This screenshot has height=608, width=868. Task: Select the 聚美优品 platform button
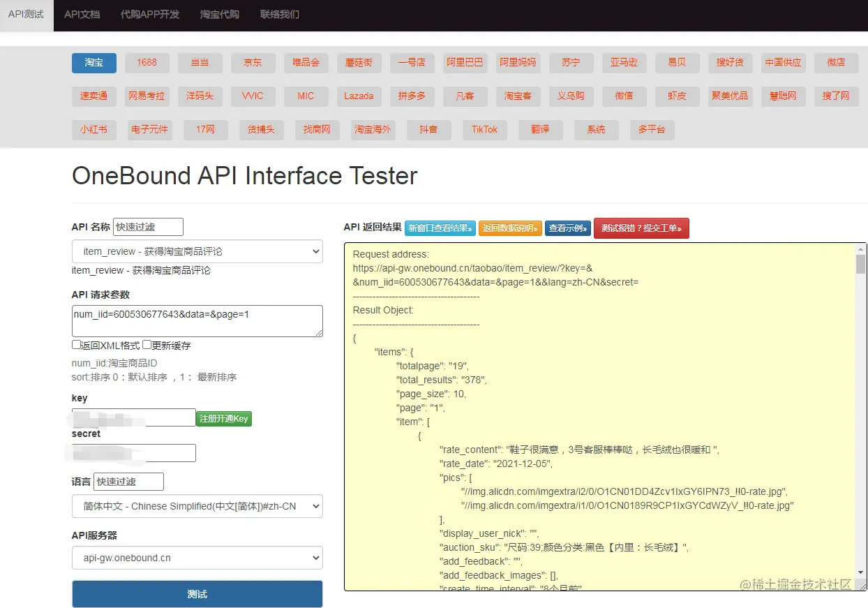(x=730, y=96)
